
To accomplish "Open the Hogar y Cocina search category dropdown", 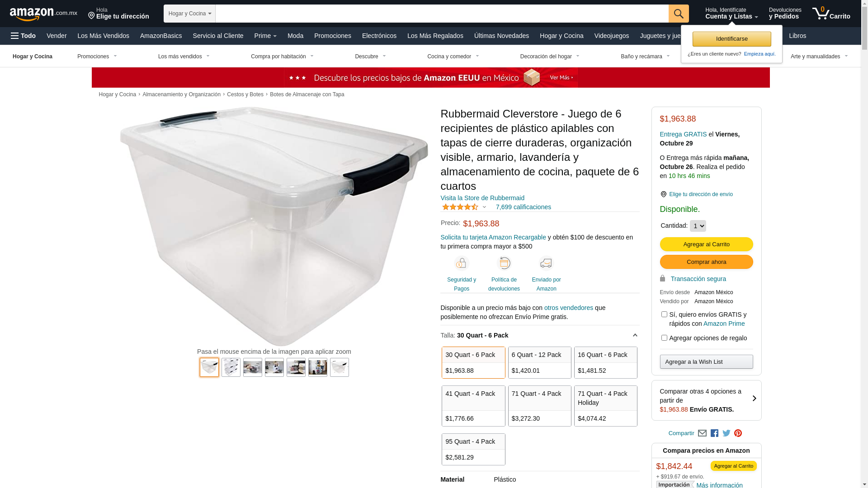I will coord(189,14).
